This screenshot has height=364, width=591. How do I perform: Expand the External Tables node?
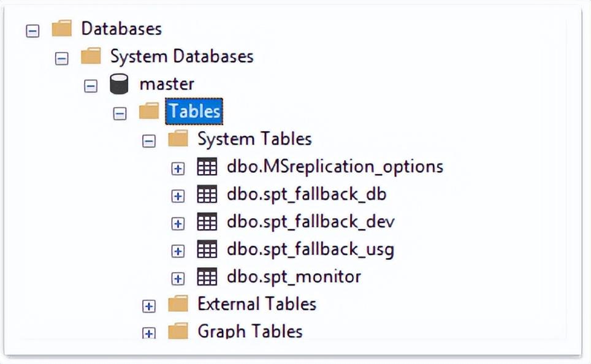(148, 306)
